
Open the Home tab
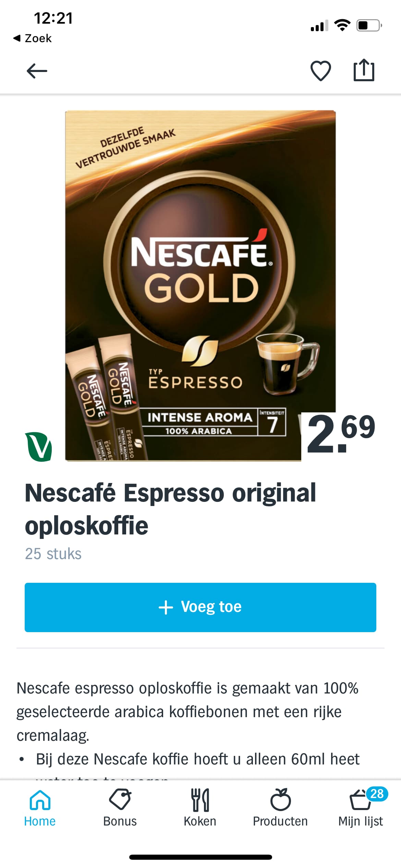click(x=40, y=808)
